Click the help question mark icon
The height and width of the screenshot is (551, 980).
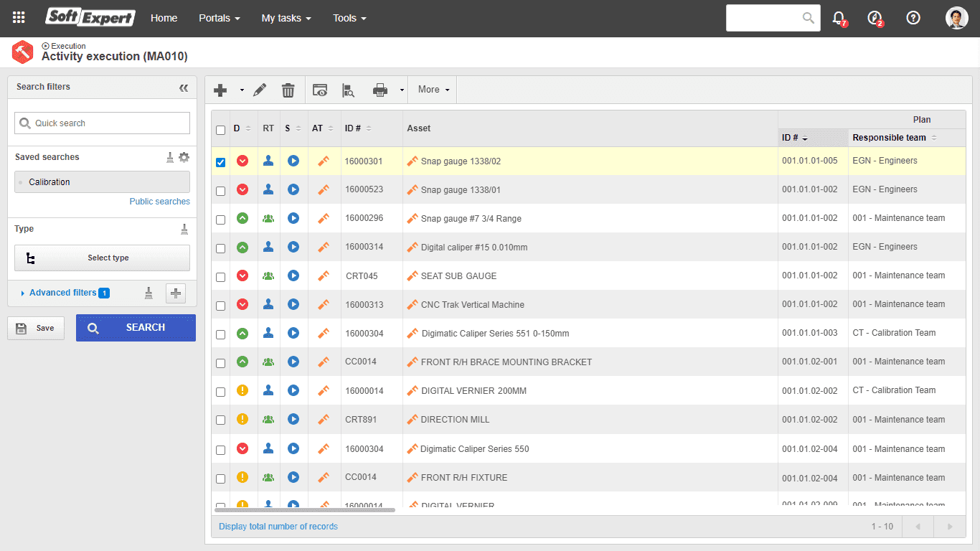913,18
